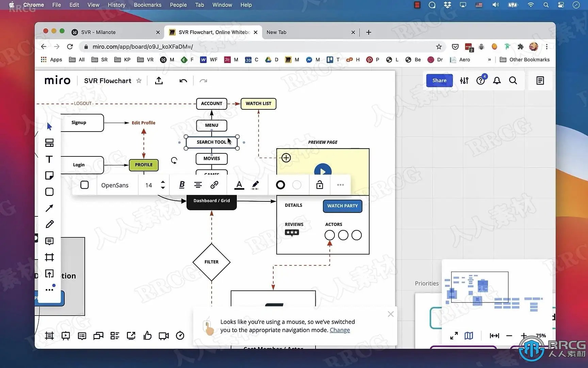Click the font size 14 field
The image size is (588, 368).
[149, 185]
